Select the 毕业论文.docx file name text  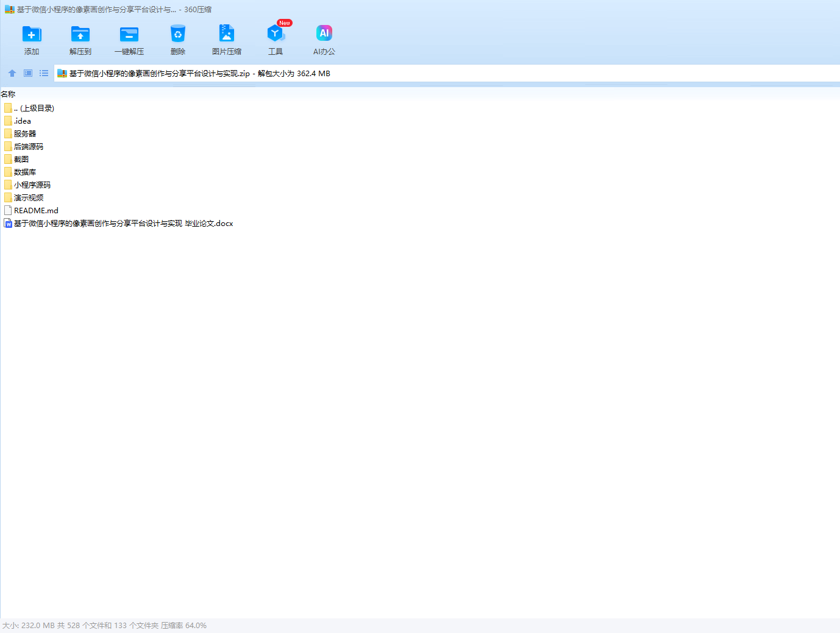pyautogui.click(x=124, y=224)
